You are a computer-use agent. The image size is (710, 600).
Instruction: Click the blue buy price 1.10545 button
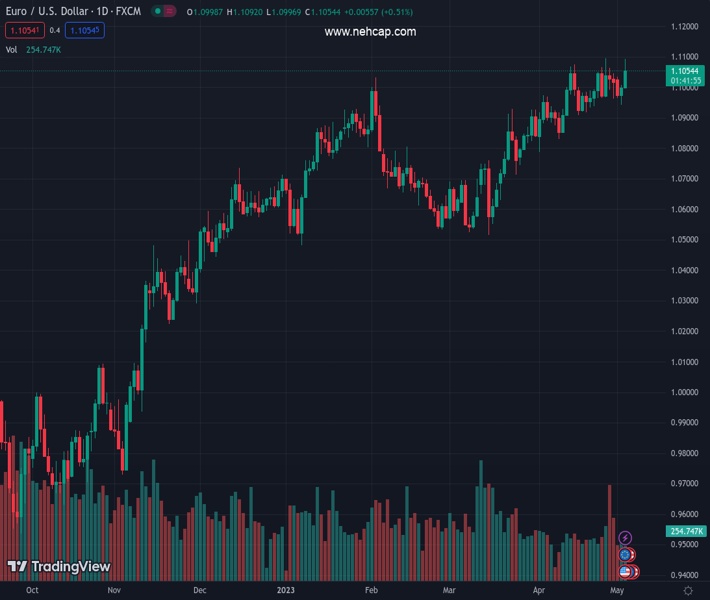[x=85, y=30]
